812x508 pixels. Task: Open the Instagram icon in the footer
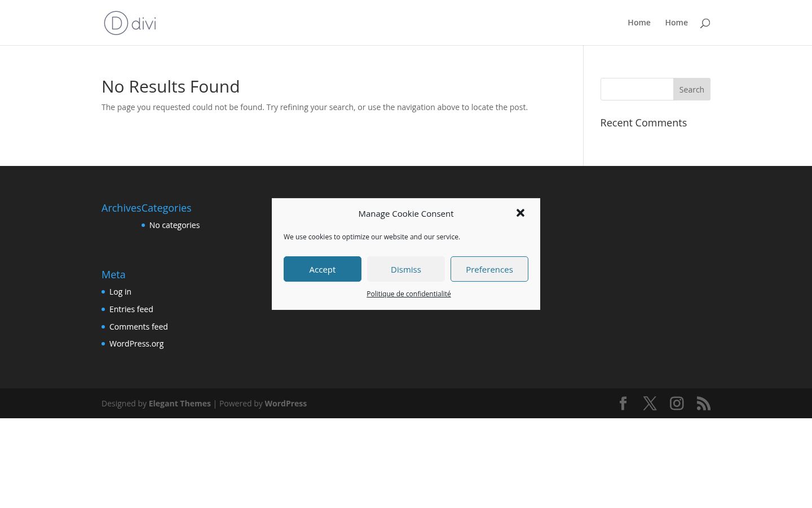677,403
